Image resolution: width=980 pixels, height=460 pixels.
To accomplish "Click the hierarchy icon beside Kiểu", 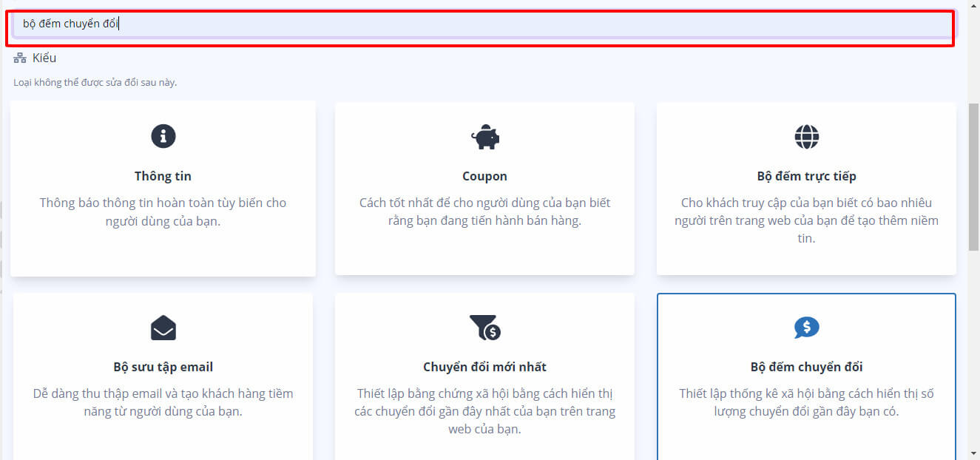I will tap(20, 58).
